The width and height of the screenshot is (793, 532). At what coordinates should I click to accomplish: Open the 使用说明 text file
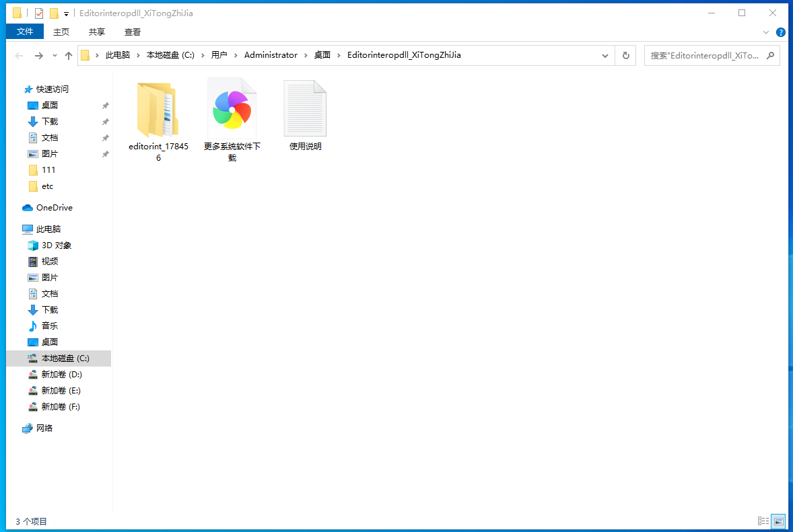305,116
